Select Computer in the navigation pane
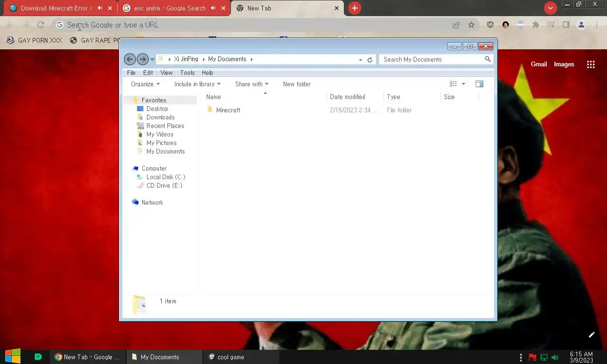 [x=154, y=168]
